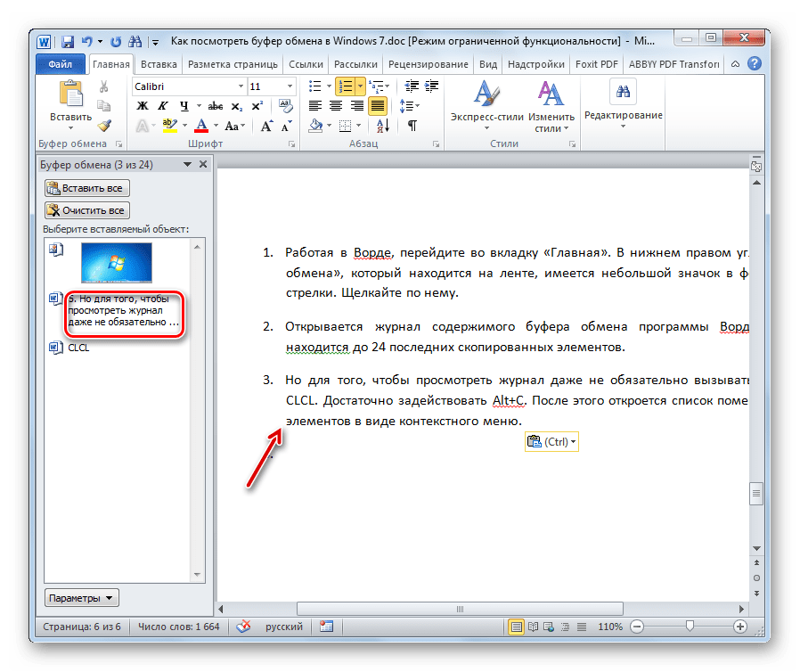Viewport: 800px width, 672px height.
Task: Click the large Paste clipboard icon
Action: [x=71, y=94]
